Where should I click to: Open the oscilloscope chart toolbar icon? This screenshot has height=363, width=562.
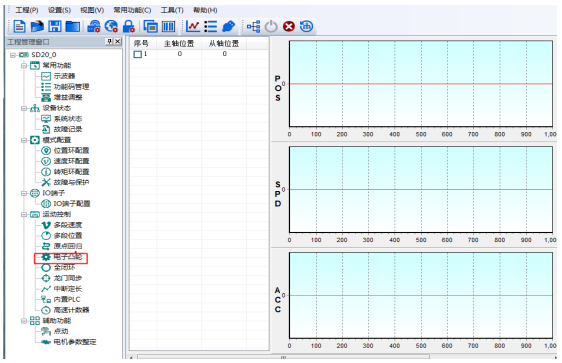(x=193, y=26)
